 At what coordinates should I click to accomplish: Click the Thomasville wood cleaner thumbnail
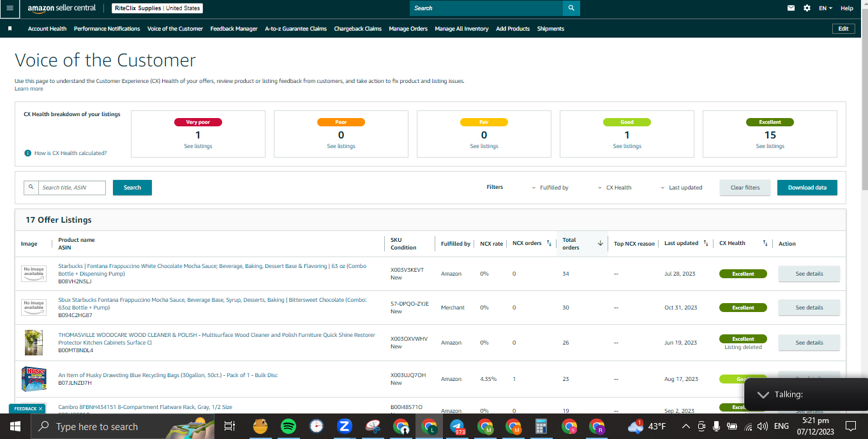33,343
